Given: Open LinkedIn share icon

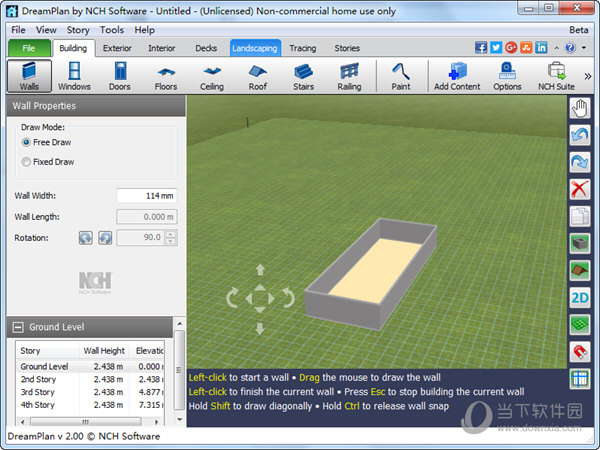Looking at the screenshot, I should (x=541, y=48).
